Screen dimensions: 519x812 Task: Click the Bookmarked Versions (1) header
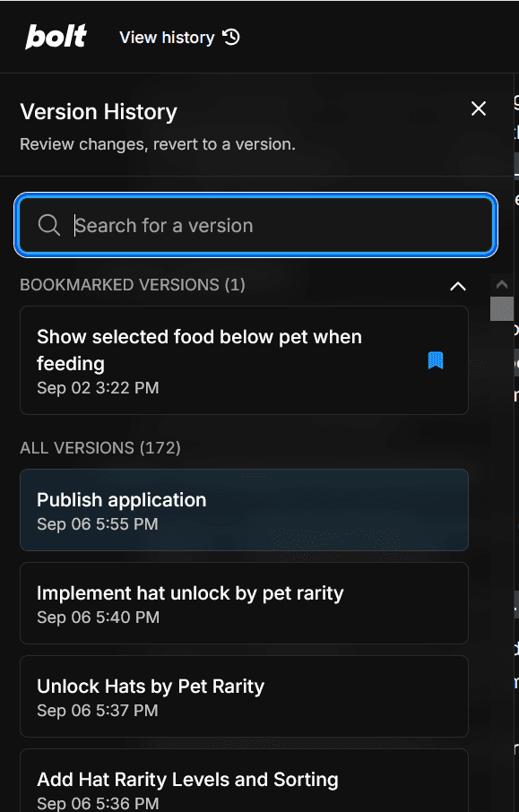[x=133, y=285]
